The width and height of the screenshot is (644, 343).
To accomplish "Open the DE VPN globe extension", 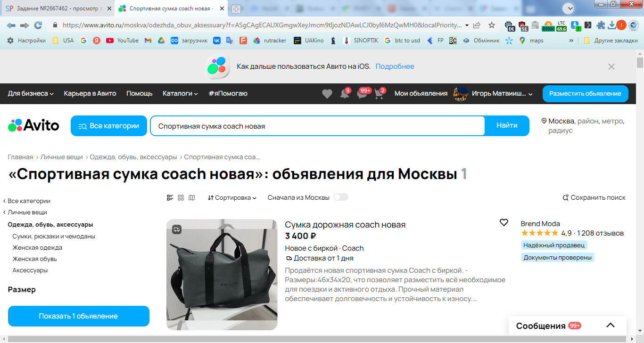I will 510,25.
